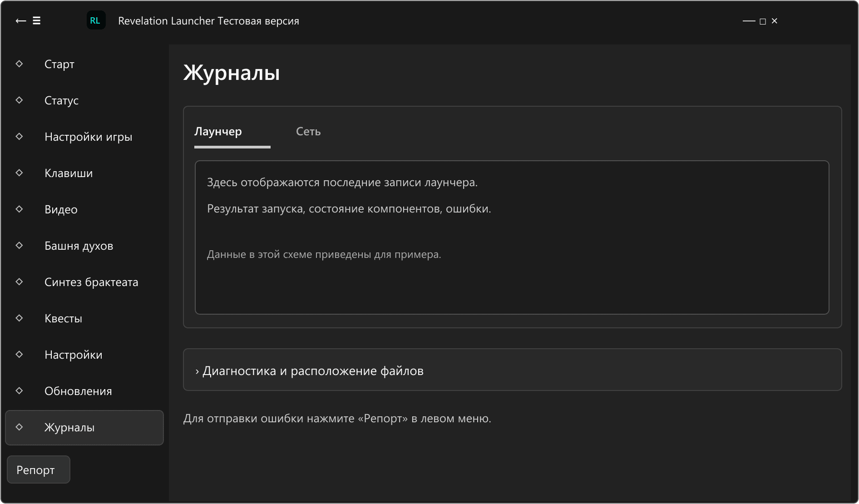
Task: Switch to the Сеть tab
Action: tap(308, 132)
